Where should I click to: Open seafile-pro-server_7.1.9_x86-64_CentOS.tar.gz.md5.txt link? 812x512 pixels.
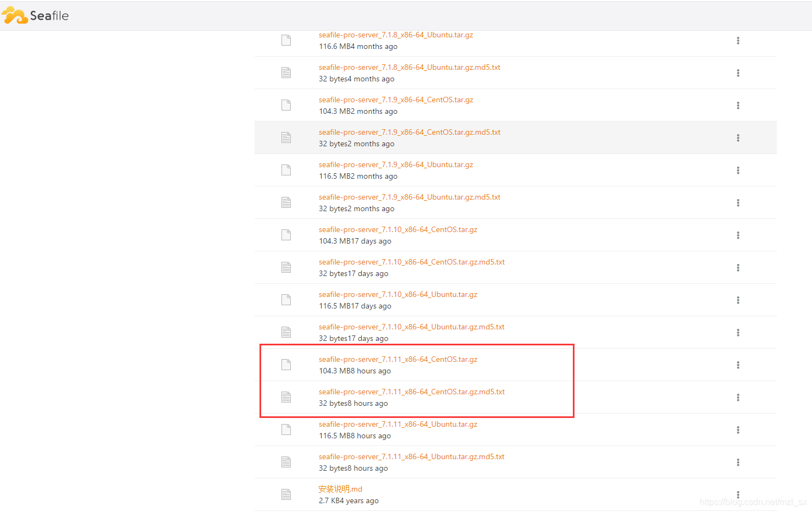410,132
